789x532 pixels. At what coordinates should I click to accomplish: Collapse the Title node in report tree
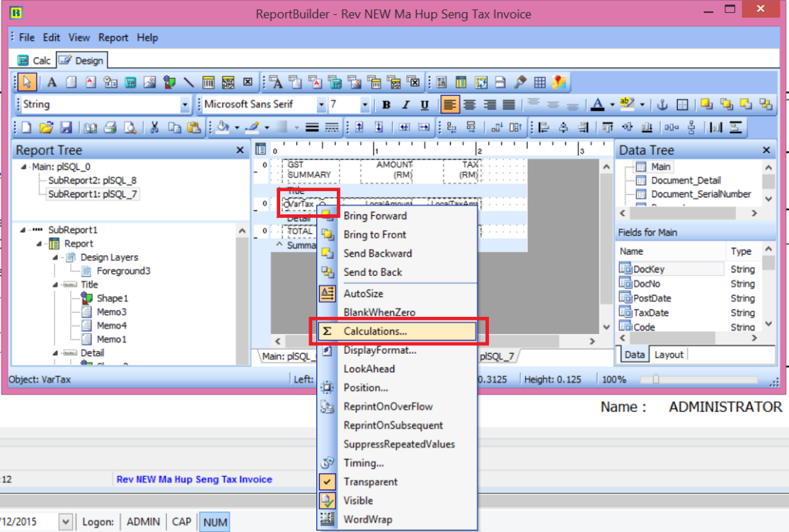[x=56, y=285]
